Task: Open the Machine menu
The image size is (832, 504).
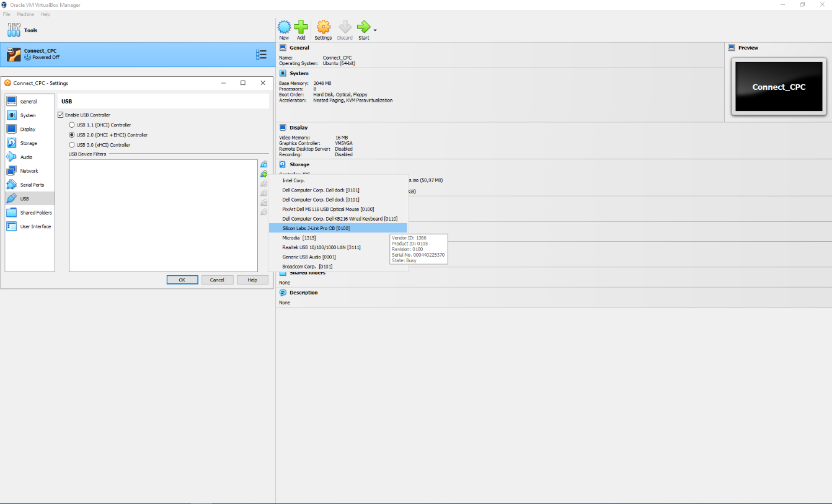Action: pyautogui.click(x=25, y=14)
